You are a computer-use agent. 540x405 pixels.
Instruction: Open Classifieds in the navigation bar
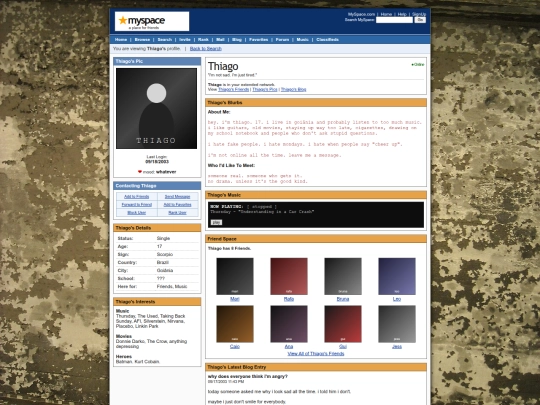tap(328, 40)
